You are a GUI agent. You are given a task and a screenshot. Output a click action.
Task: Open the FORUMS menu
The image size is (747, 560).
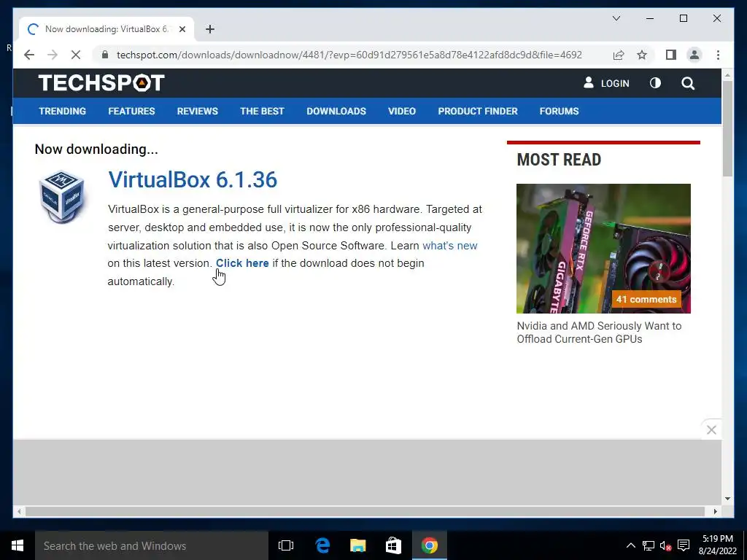(x=559, y=111)
